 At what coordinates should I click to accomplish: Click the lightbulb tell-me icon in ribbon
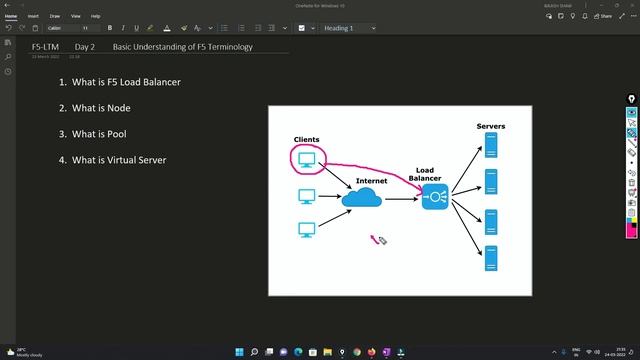pos(573,16)
